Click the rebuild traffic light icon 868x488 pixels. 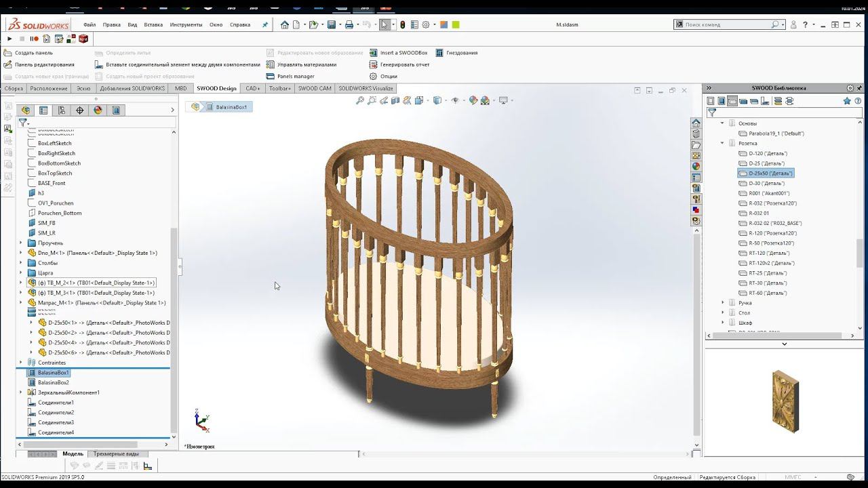402,24
